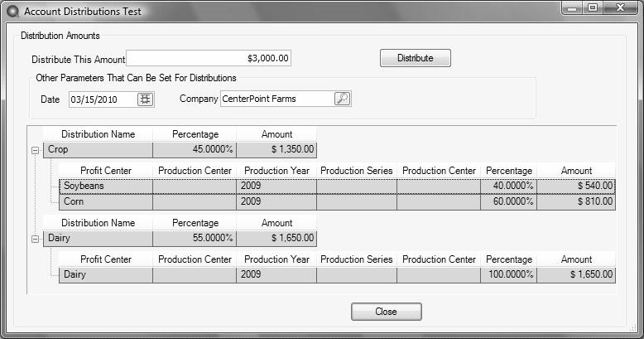Open the date picker calendar icon
The image size is (644, 339).
(x=145, y=99)
